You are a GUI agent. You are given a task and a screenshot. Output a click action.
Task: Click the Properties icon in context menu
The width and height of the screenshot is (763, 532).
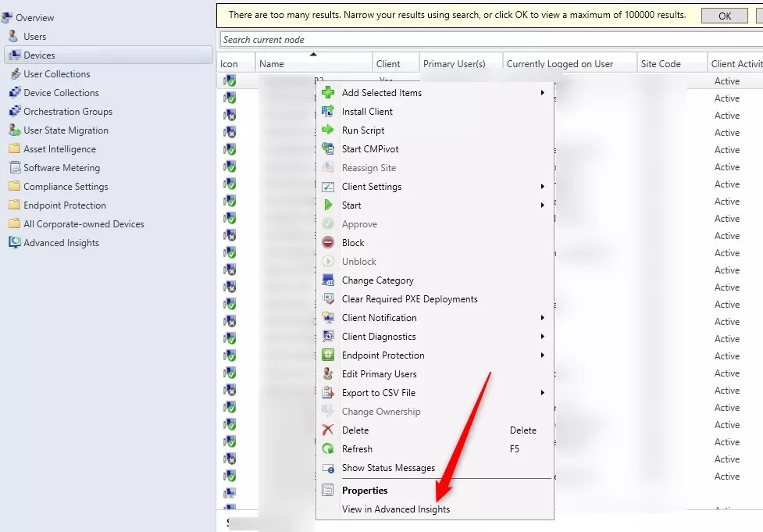328,490
